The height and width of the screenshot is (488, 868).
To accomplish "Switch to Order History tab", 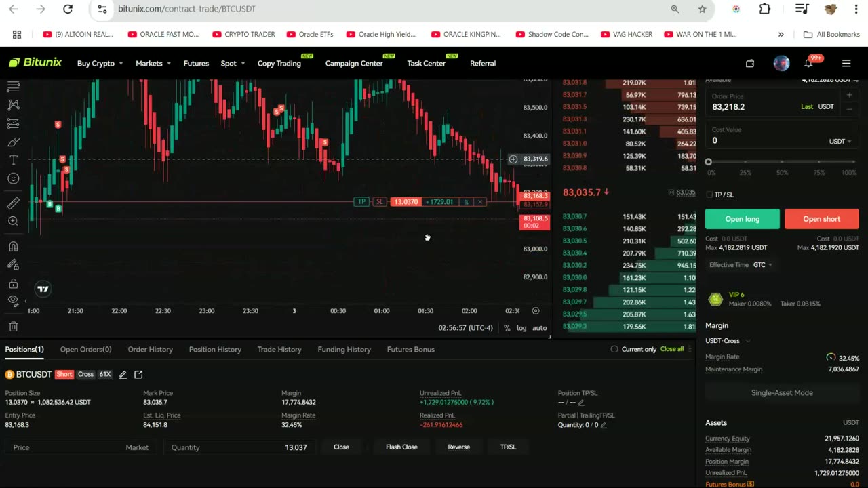I will [151, 349].
